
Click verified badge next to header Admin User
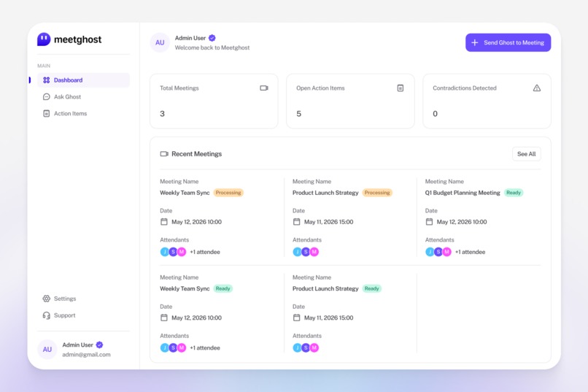tap(212, 38)
